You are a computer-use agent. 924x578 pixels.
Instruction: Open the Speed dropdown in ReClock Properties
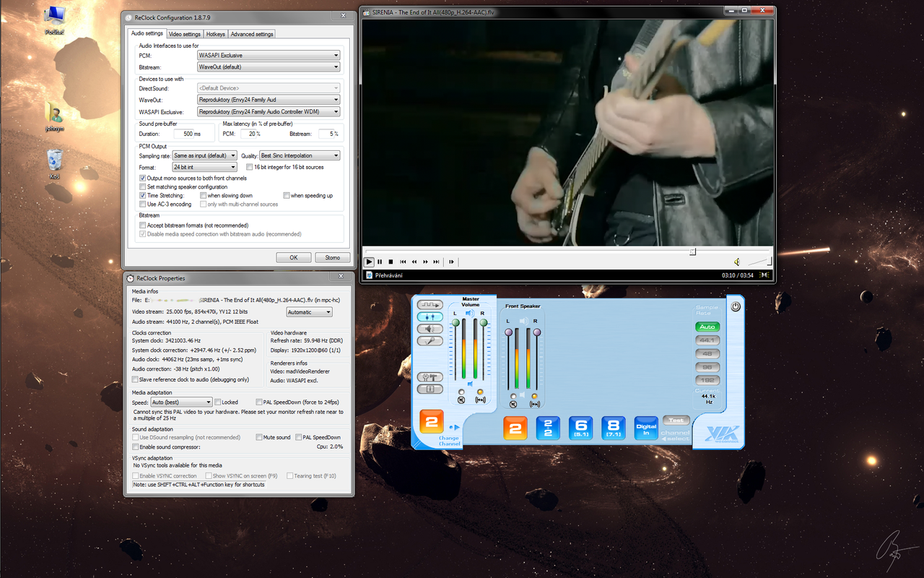[x=181, y=402]
